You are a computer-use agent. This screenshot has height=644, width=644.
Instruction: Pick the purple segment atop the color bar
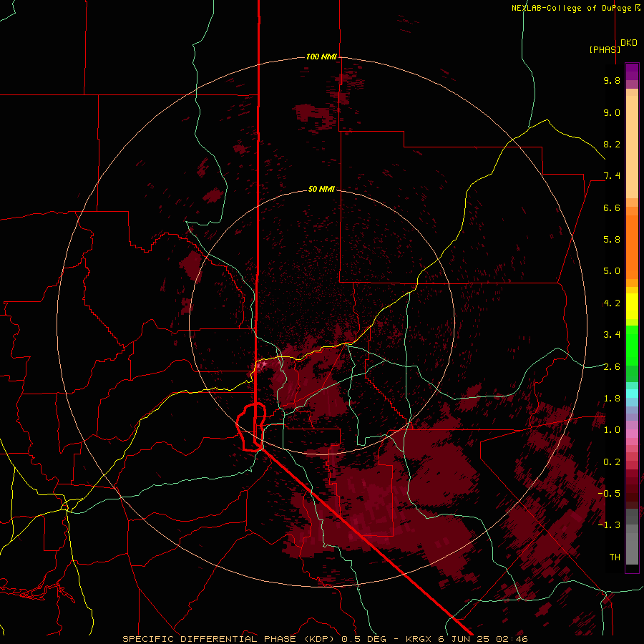(632, 72)
